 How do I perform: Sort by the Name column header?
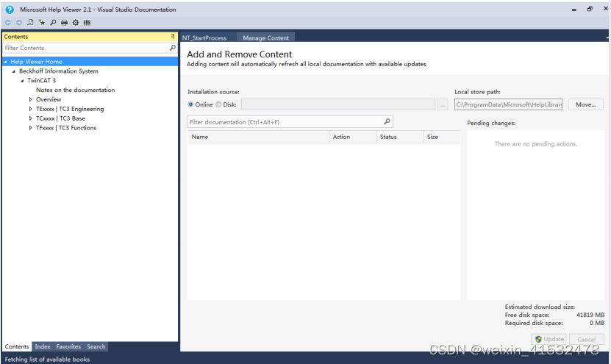tap(258, 137)
